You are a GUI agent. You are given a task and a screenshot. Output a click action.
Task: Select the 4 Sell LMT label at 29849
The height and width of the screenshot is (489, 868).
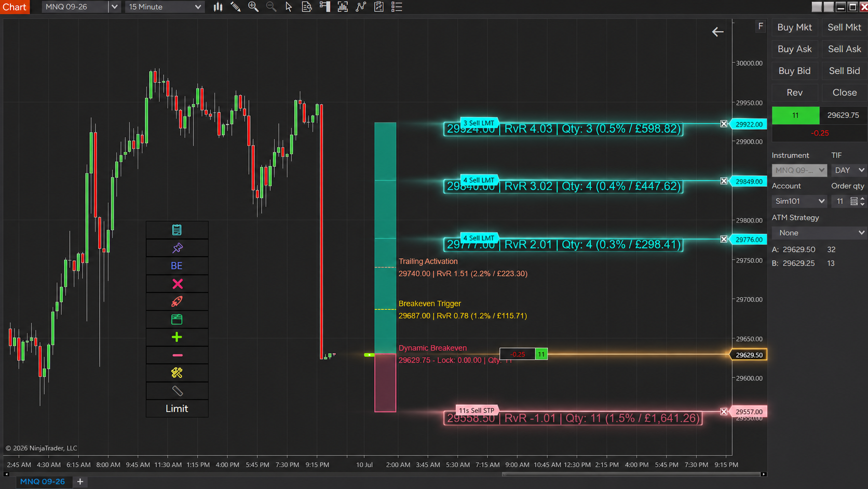[x=479, y=180]
